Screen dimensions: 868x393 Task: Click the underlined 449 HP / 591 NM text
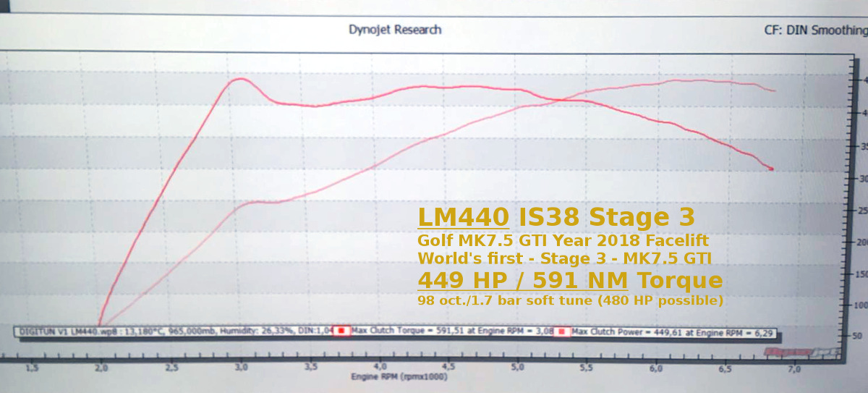click(522, 281)
